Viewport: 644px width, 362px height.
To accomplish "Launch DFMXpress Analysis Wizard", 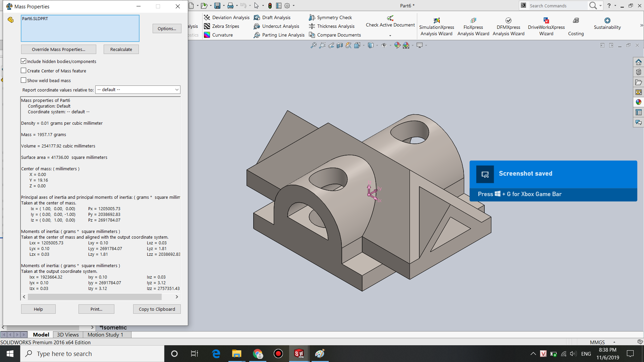I will 508,26.
